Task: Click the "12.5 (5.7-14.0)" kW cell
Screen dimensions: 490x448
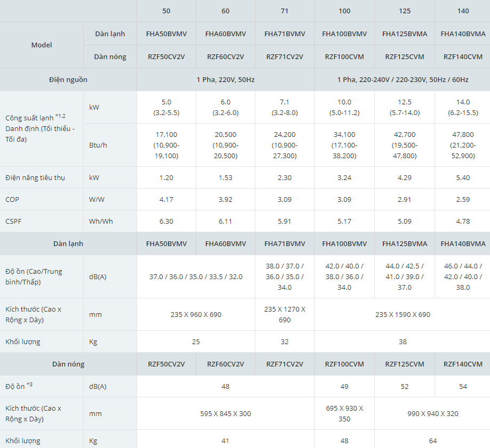Action: 404,107
